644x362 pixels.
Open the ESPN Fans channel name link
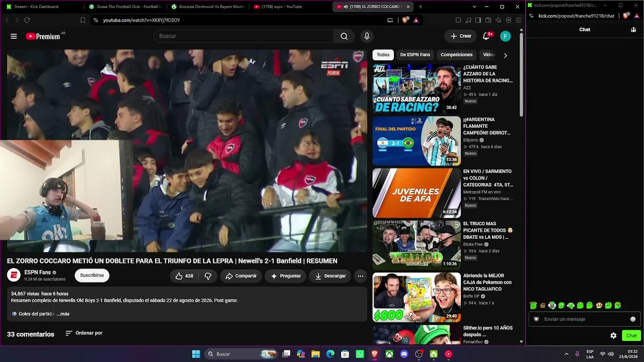click(x=38, y=273)
